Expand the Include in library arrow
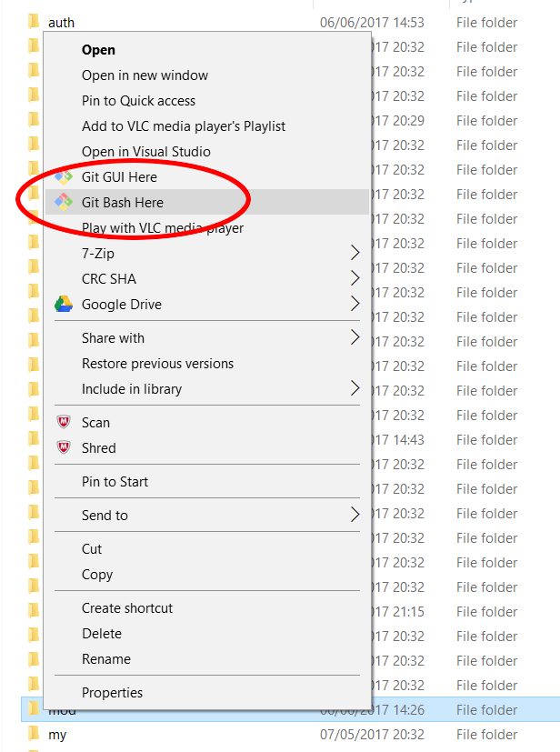Image resolution: width=560 pixels, height=752 pixels. [355, 388]
